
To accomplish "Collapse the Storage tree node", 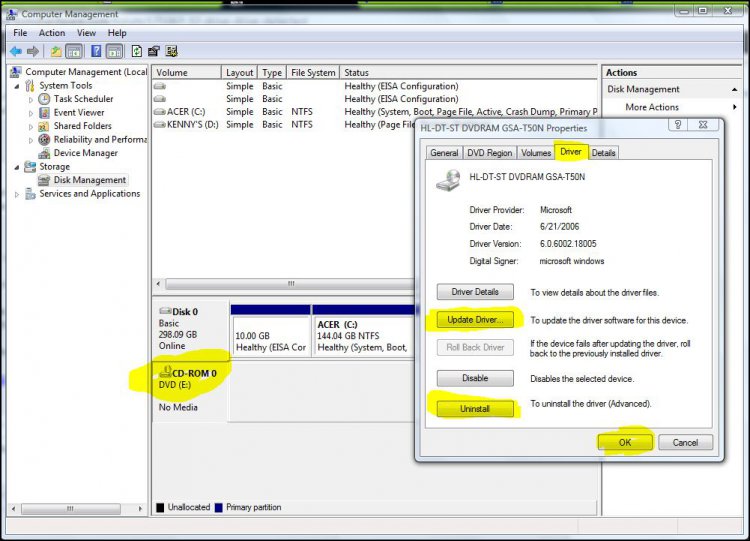I will (17, 167).
